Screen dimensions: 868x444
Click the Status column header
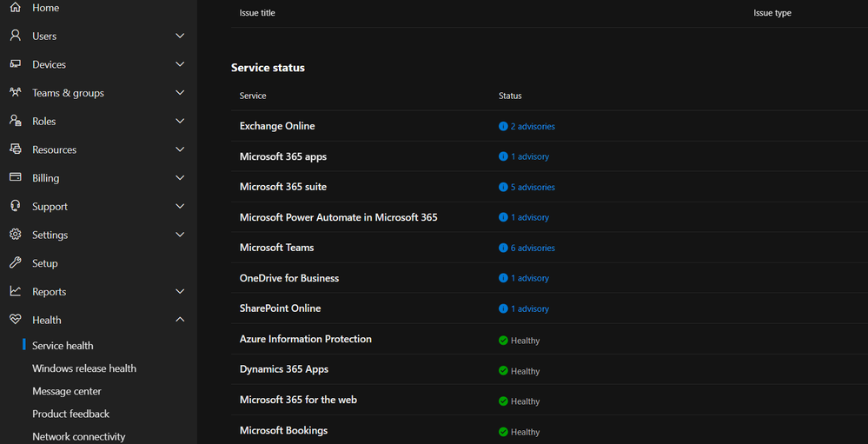(510, 96)
